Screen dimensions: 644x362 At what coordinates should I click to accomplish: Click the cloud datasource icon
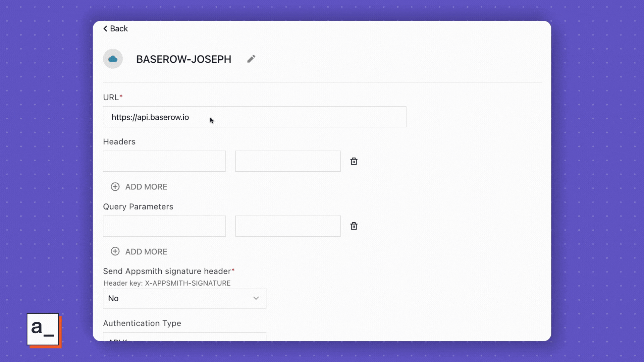(113, 59)
